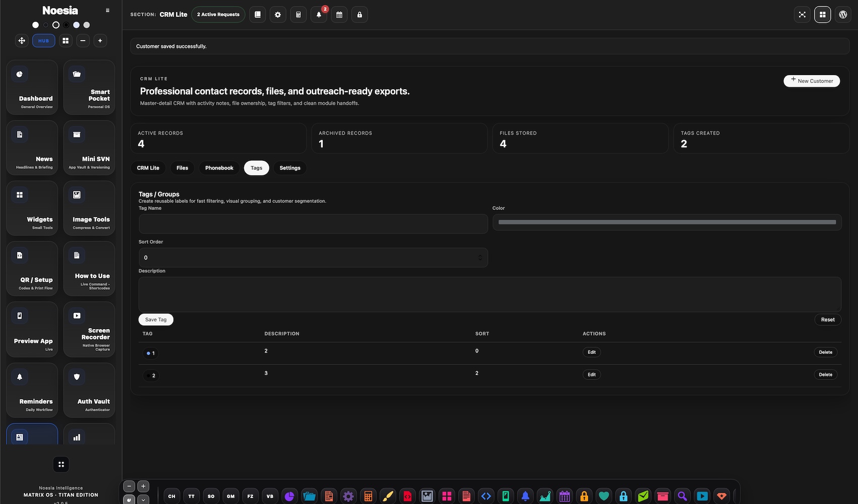This screenshot has height=504, width=858.
Task: Click the purple magnifier icon in the dock
Action: 682,496
